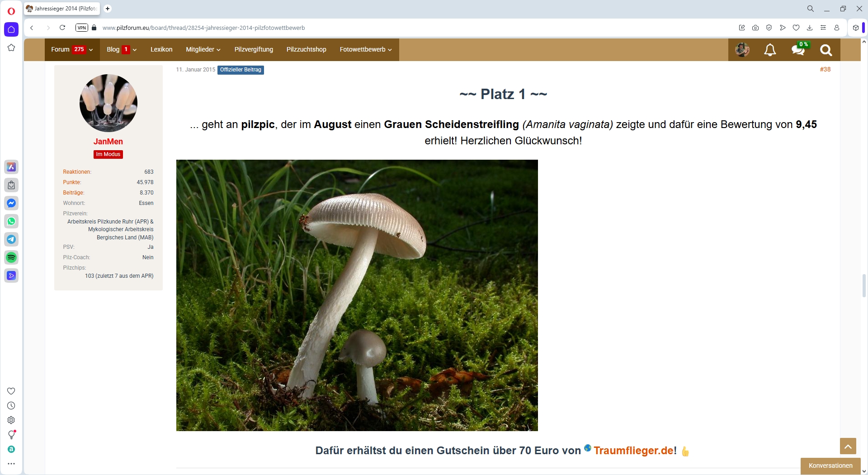Open the Opera sidebar settings gear
The image size is (868, 475).
coord(11,420)
